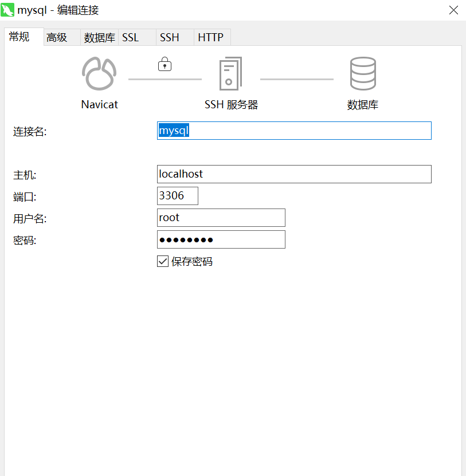Image resolution: width=466 pixels, height=476 pixels.
Task: Open the HTTP tab
Action: [x=212, y=37]
